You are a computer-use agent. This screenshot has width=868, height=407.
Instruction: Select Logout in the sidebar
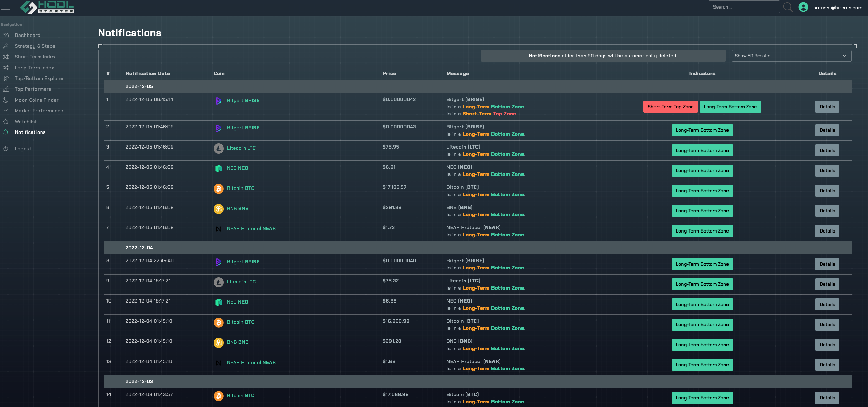pos(23,149)
